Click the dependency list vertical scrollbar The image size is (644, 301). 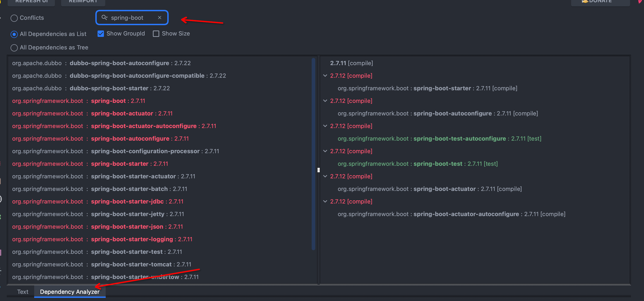coord(313,154)
